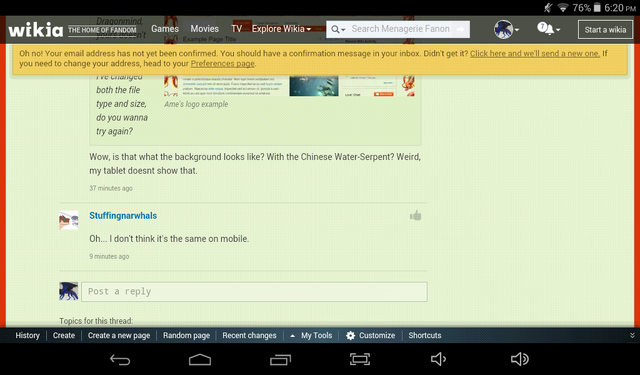Open Recent changes

(x=249, y=335)
